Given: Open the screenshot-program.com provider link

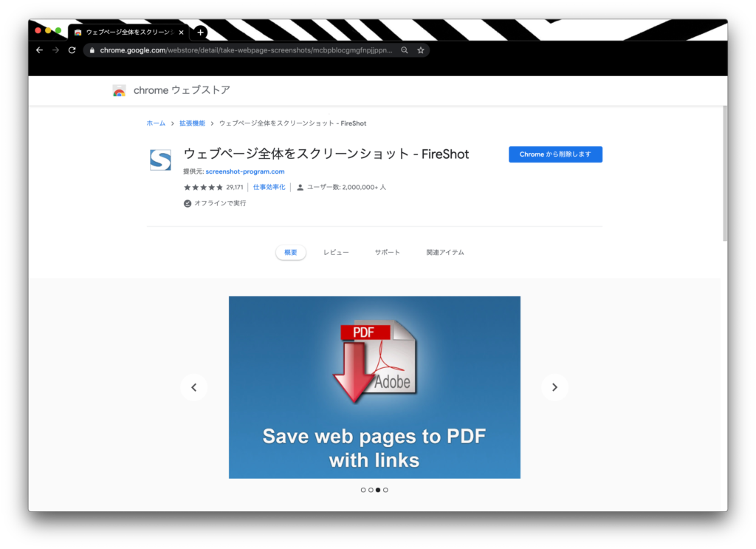Looking at the screenshot, I should click(245, 171).
